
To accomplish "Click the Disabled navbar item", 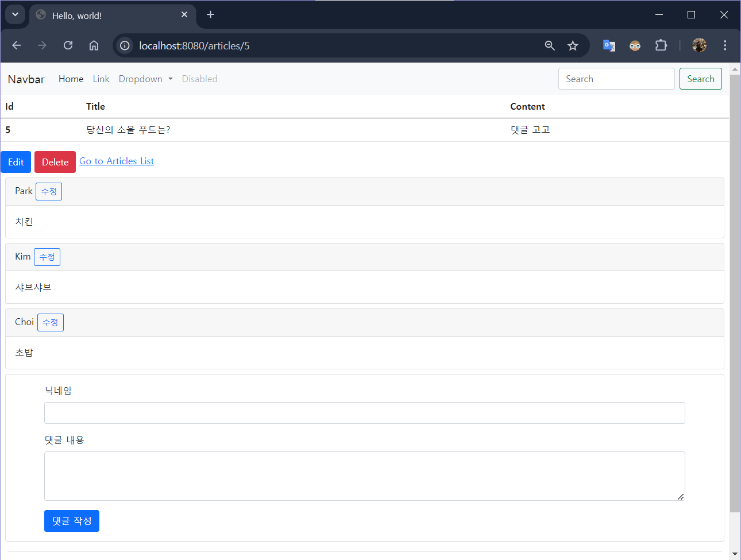I will click(x=199, y=79).
